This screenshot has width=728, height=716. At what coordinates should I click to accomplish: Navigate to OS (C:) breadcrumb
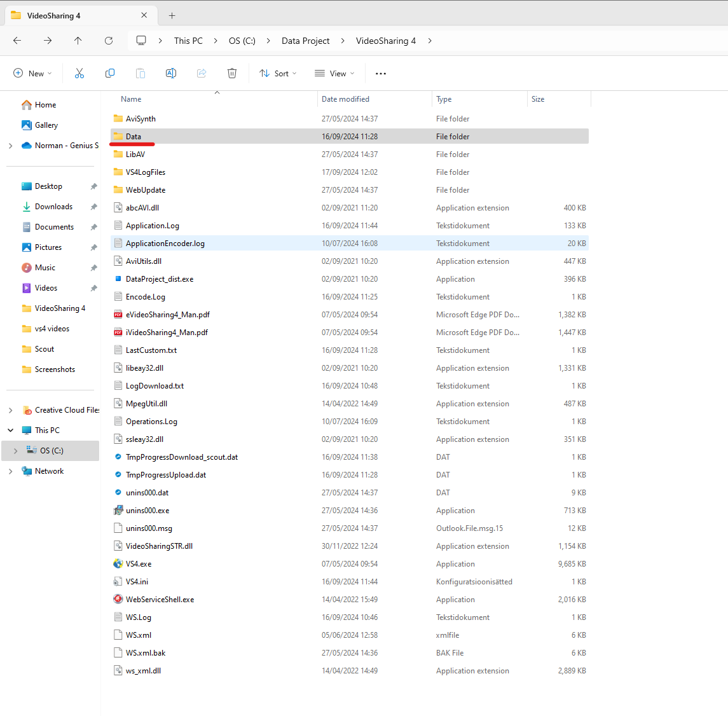click(x=242, y=41)
